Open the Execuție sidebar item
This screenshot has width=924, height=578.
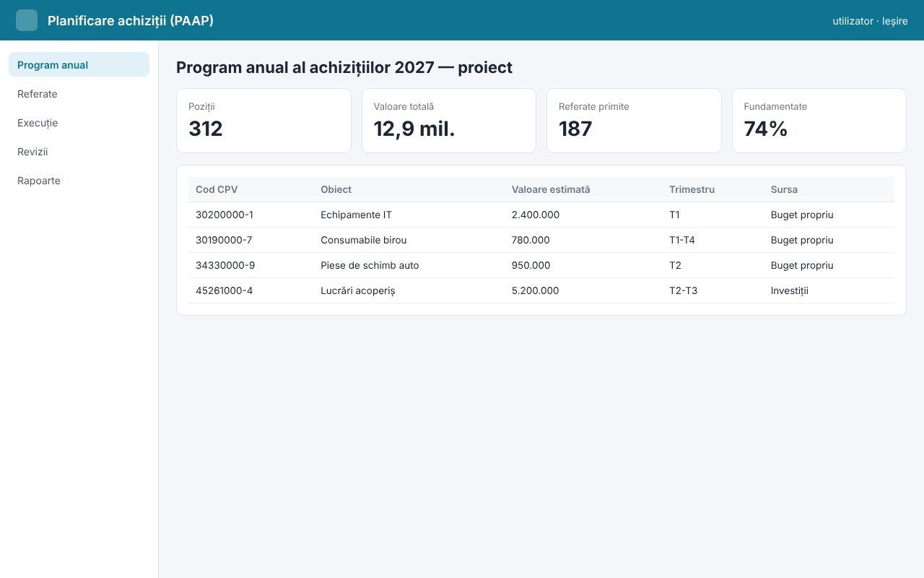click(x=79, y=123)
